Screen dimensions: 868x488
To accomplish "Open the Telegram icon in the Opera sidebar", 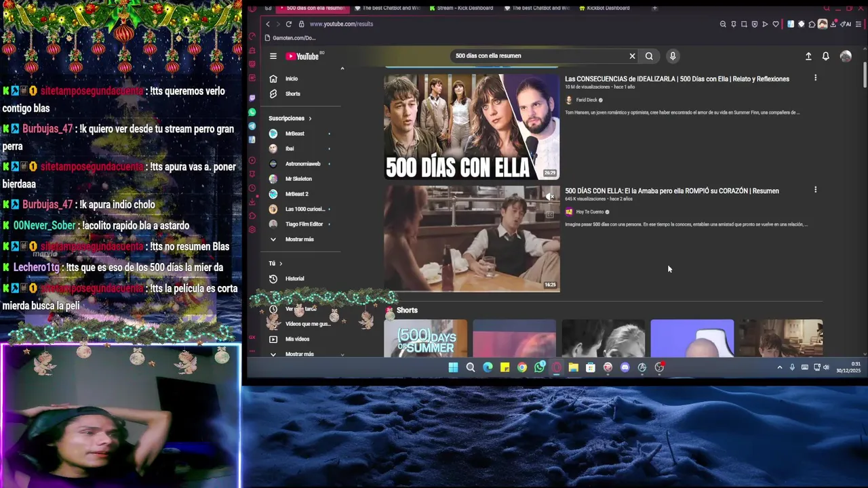I will (x=252, y=126).
